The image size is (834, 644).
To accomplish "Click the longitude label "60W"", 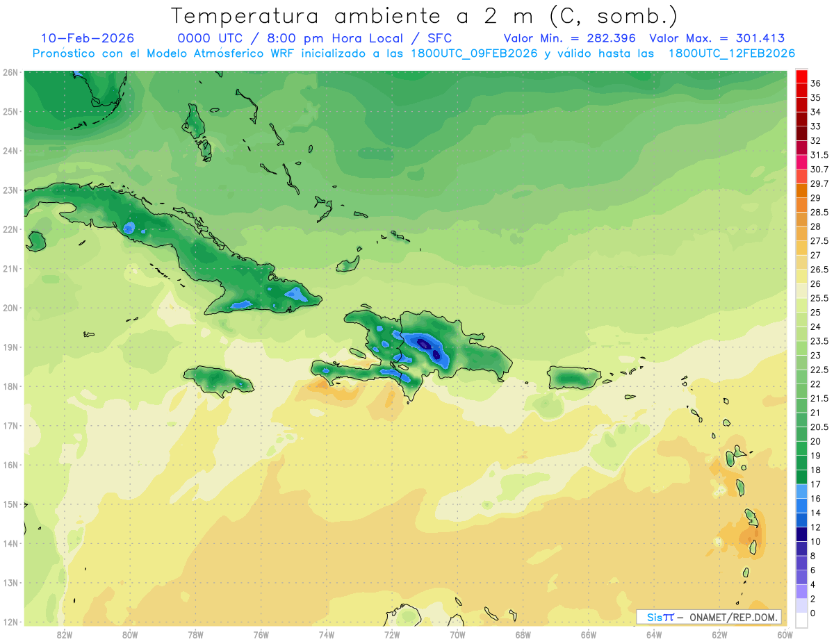I will (785, 635).
